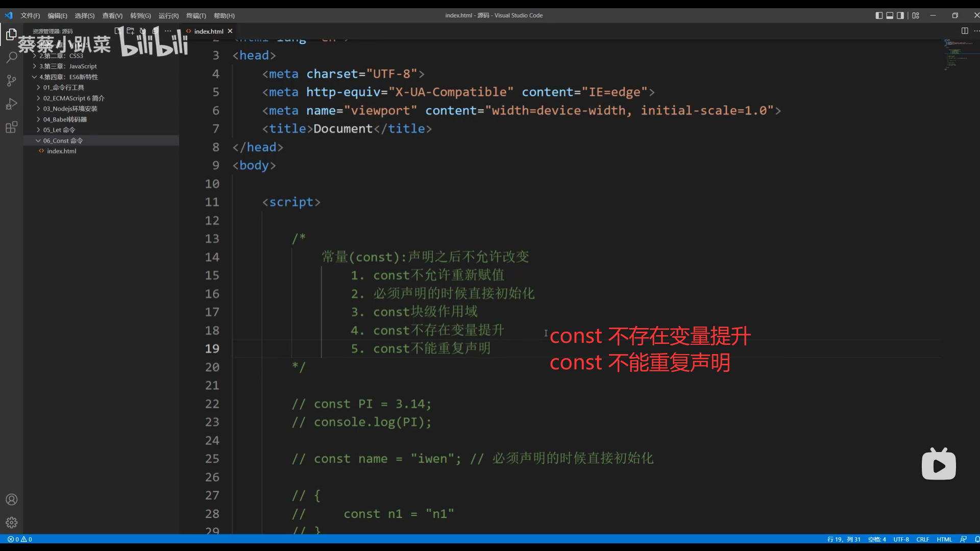This screenshot has height=551, width=980.
Task: Open the Extensions view
Action: [x=11, y=128]
